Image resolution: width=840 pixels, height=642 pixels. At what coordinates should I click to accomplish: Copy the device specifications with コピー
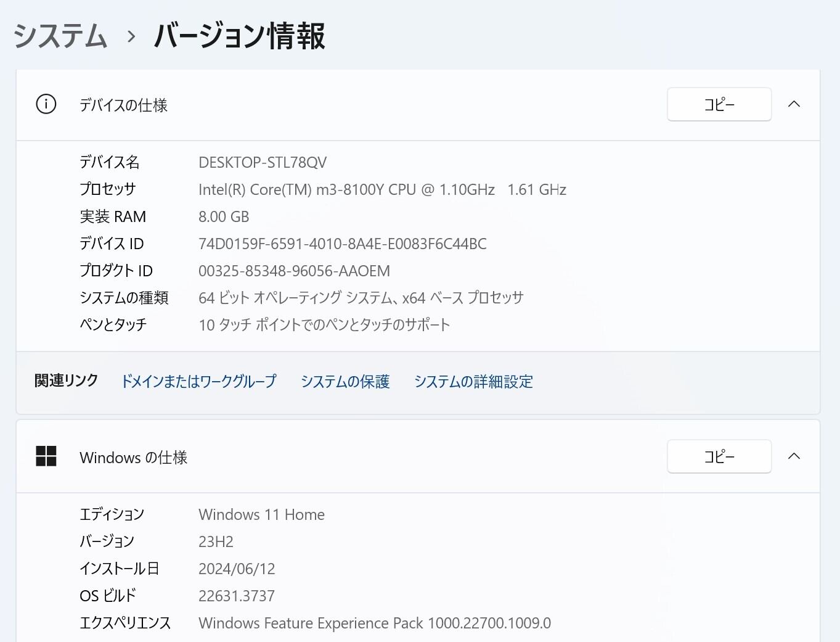(719, 104)
